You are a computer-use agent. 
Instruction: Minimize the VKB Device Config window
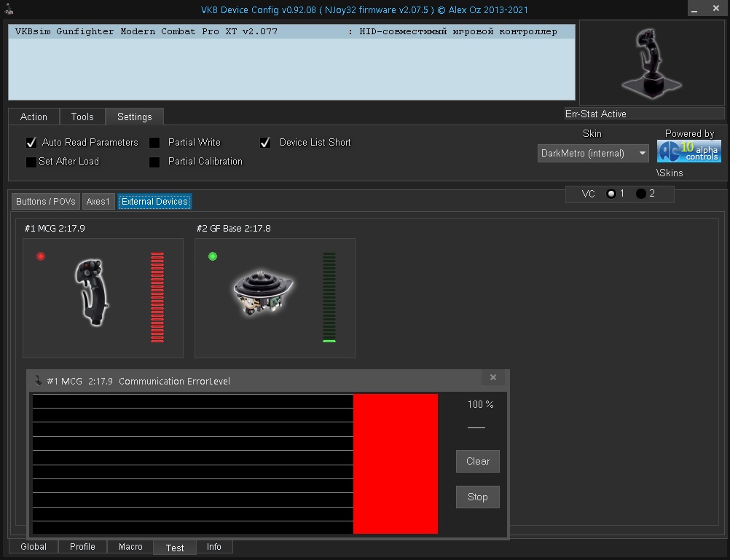point(694,9)
